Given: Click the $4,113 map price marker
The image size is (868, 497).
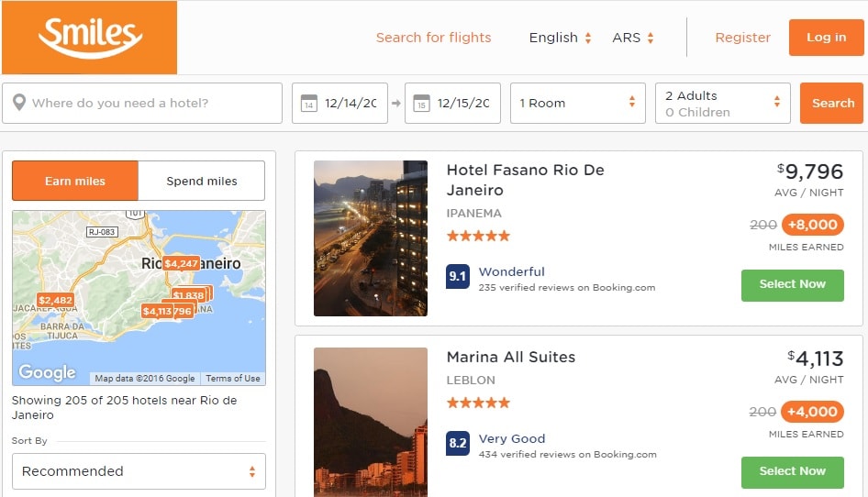Looking at the screenshot, I should pyautogui.click(x=157, y=311).
